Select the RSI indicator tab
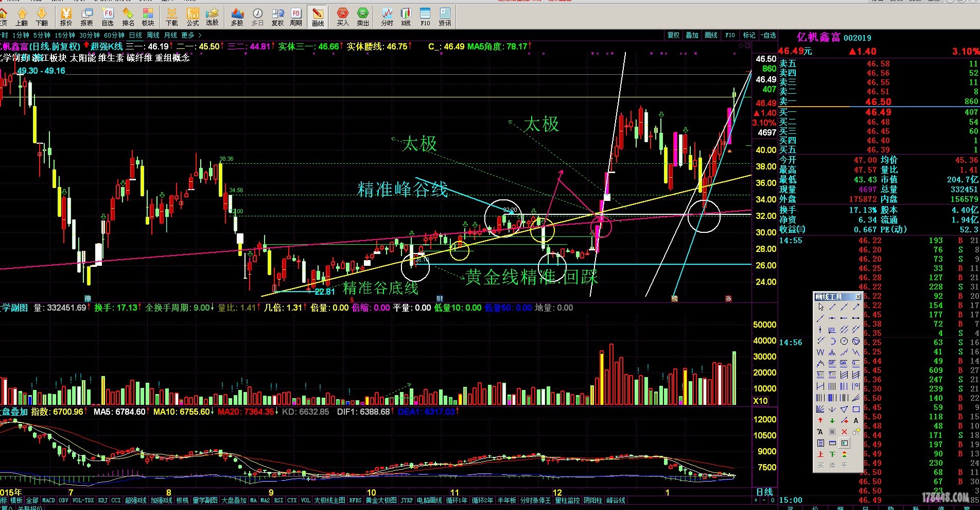 [278, 500]
